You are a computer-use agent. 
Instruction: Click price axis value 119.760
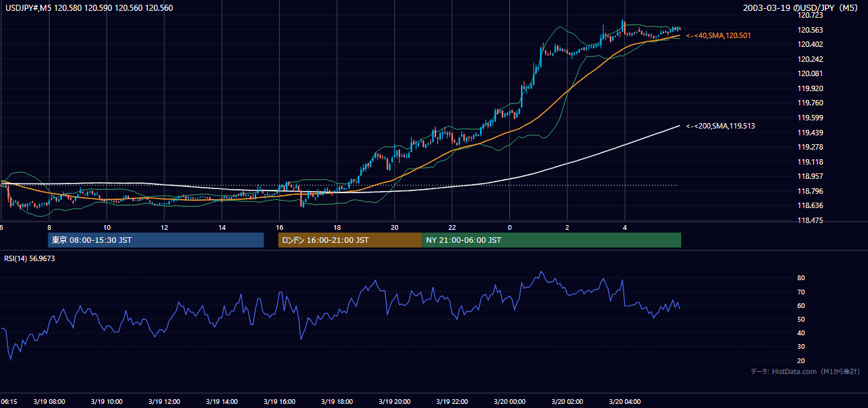[811, 103]
